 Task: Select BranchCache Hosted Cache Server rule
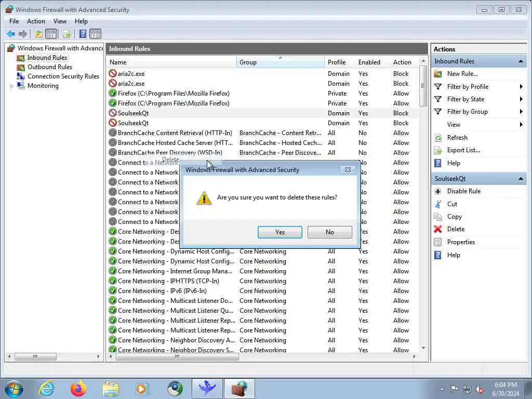pos(263,142)
